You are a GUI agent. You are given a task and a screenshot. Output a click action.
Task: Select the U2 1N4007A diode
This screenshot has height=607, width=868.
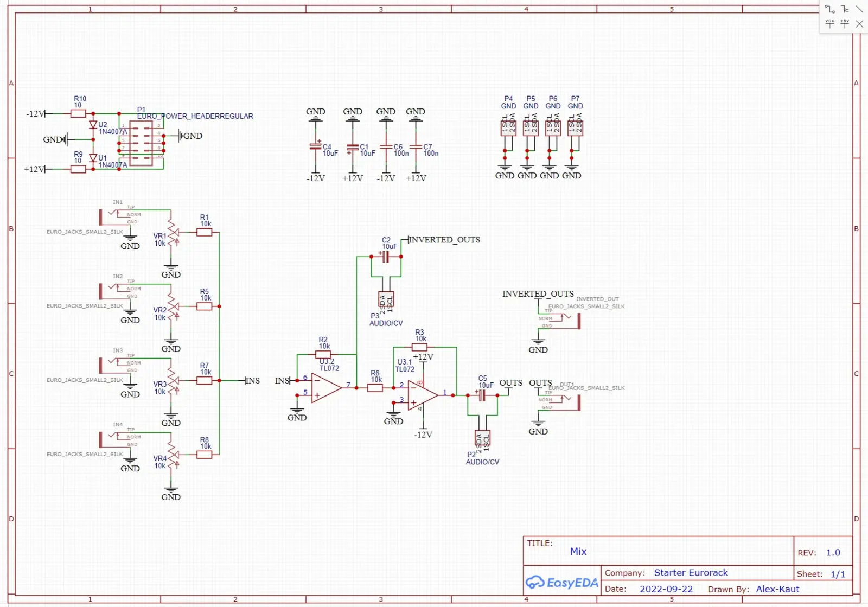coord(93,125)
